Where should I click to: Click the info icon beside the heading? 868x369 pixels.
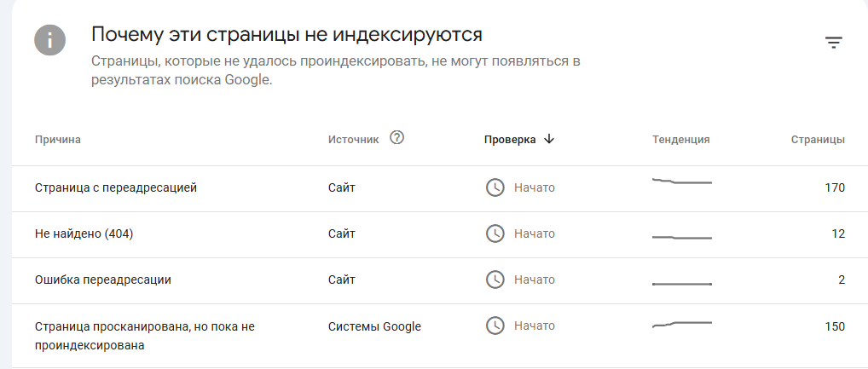[x=50, y=40]
